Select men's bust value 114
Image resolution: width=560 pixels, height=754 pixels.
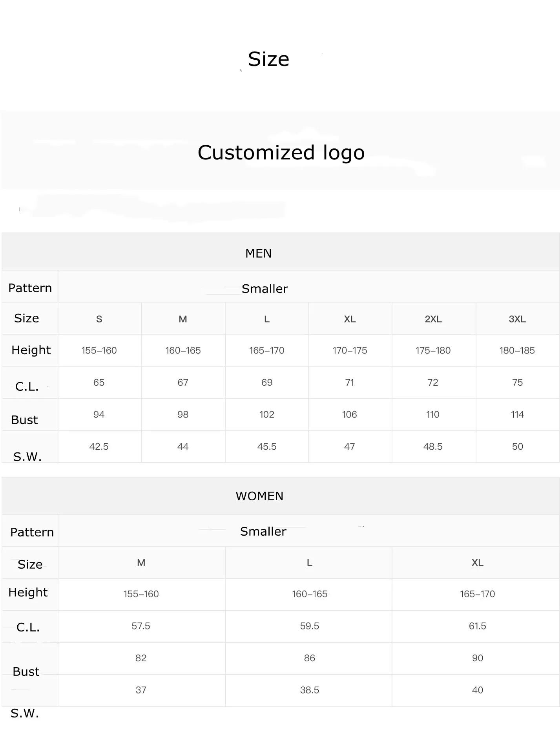[517, 414]
